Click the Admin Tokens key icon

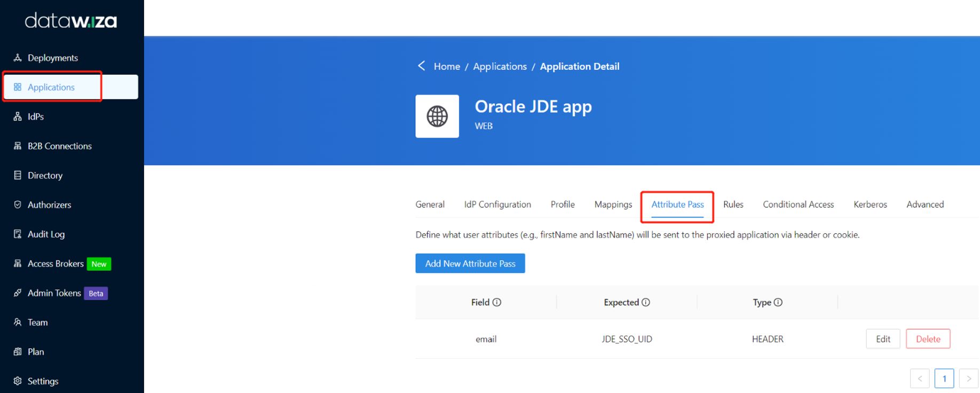(x=18, y=293)
